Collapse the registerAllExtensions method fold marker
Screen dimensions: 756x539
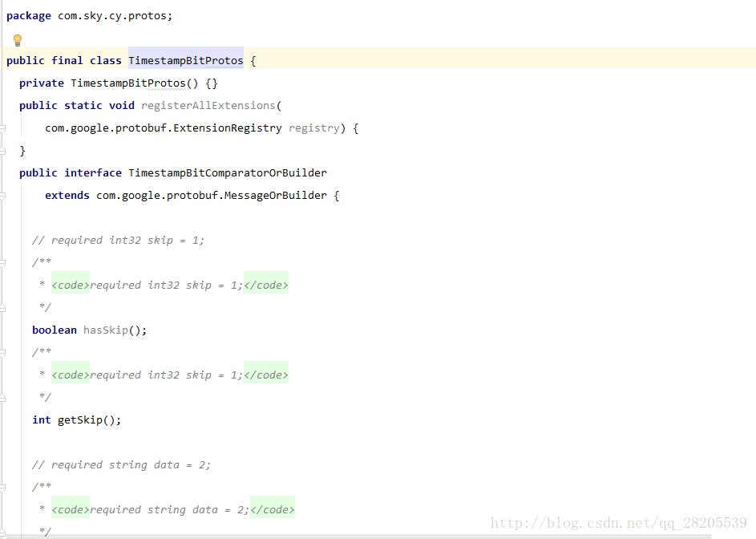click(2, 128)
